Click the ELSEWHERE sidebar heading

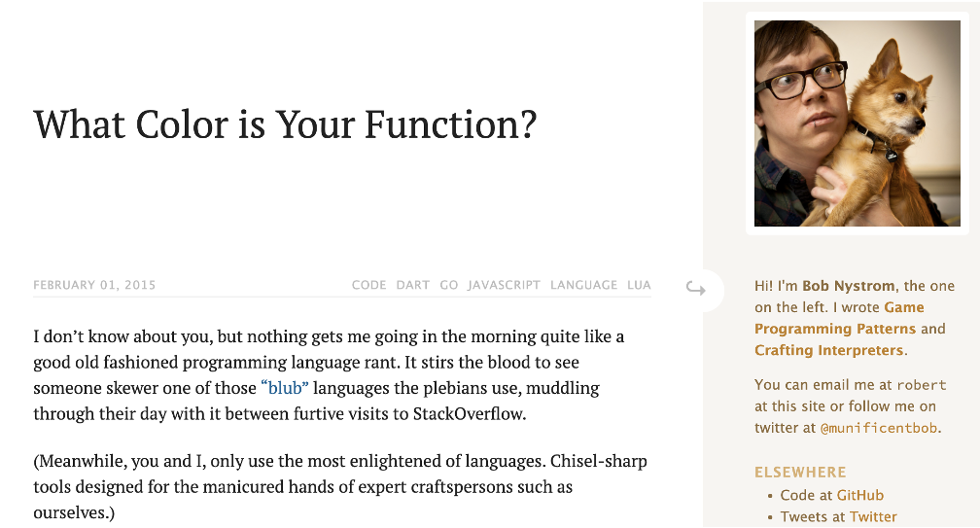(800, 473)
